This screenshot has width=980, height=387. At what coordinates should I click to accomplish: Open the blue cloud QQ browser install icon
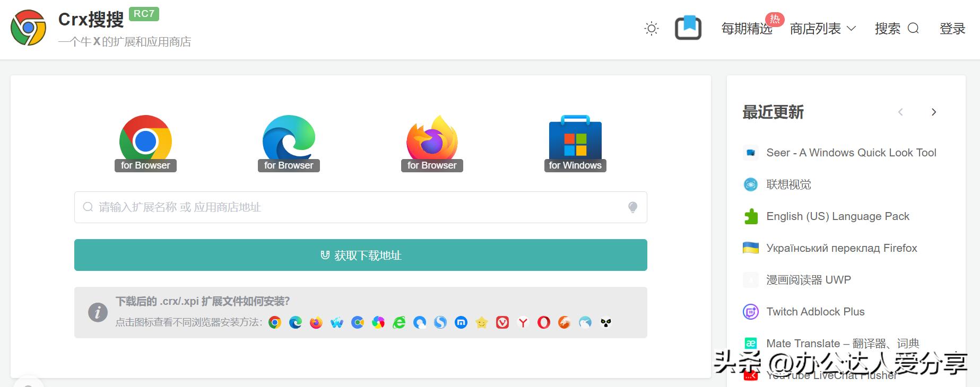pos(420,322)
